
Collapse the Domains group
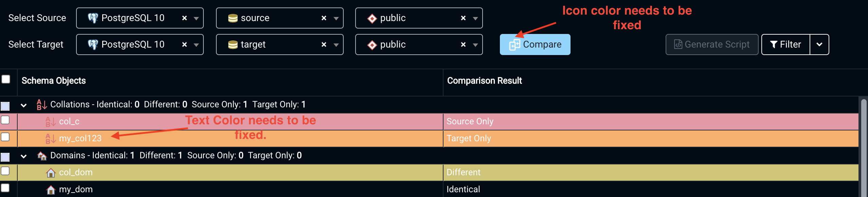(23, 156)
